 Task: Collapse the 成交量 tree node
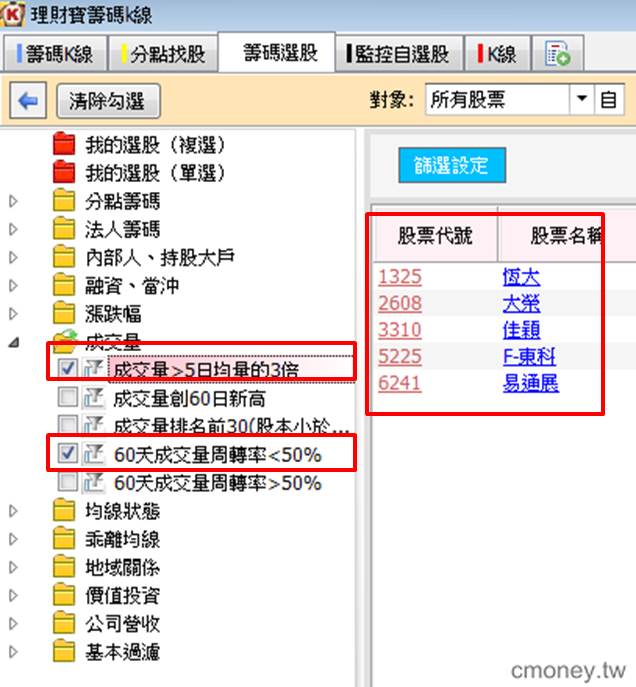[x=14, y=343]
